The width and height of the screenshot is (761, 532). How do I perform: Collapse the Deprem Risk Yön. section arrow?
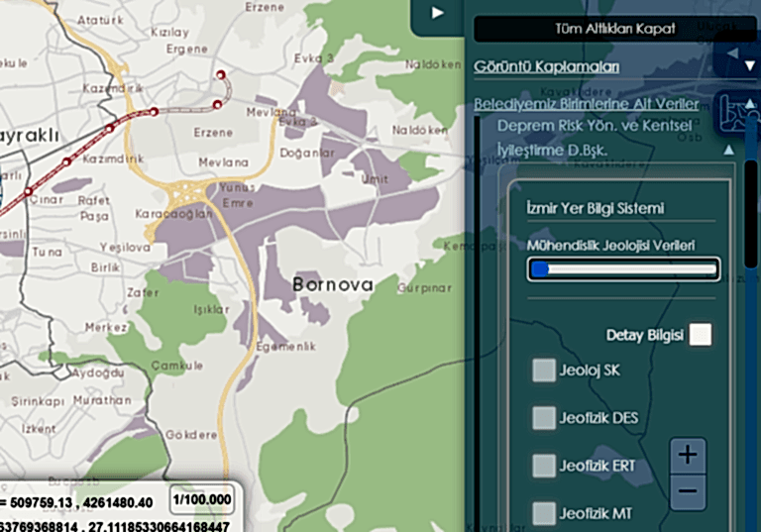click(729, 151)
